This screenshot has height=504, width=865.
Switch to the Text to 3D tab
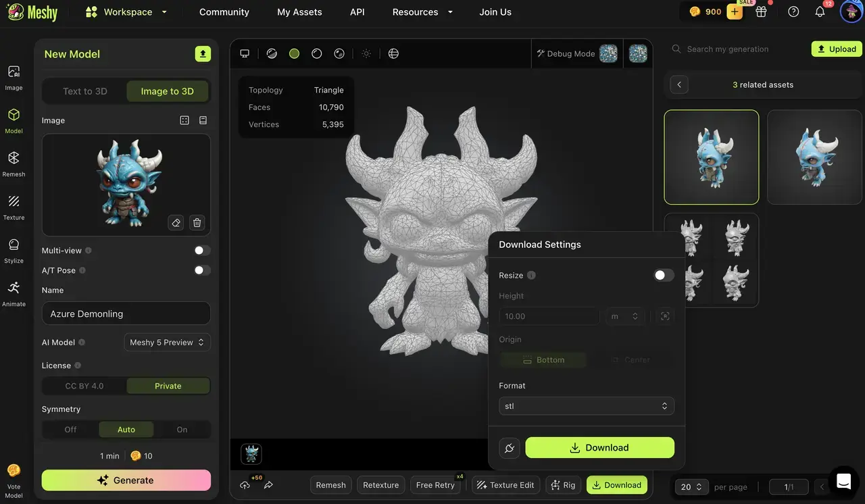coord(85,91)
